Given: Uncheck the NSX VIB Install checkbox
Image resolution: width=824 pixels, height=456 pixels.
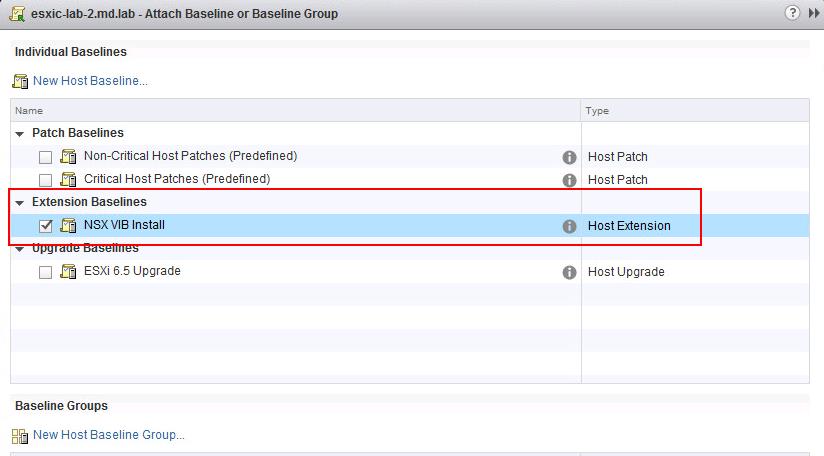Looking at the screenshot, I should click(46, 226).
